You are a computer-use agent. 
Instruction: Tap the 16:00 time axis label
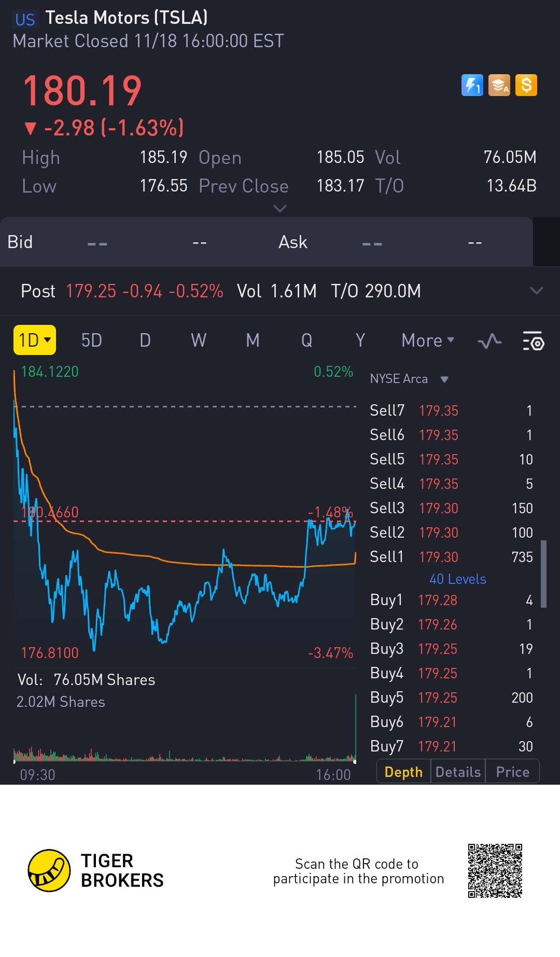[x=333, y=775]
